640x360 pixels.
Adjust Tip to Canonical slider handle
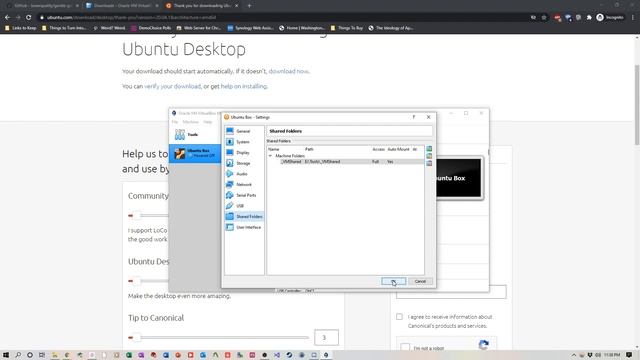click(137, 337)
